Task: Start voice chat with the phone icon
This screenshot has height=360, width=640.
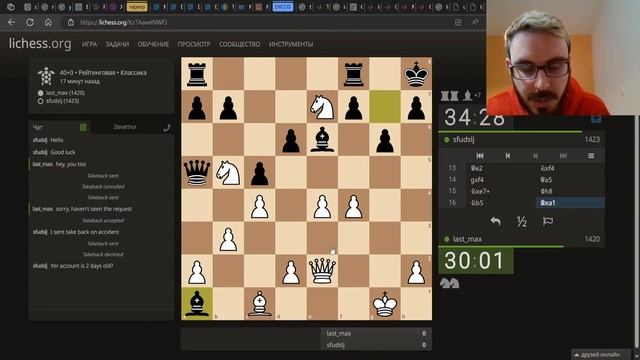Action: (167, 128)
